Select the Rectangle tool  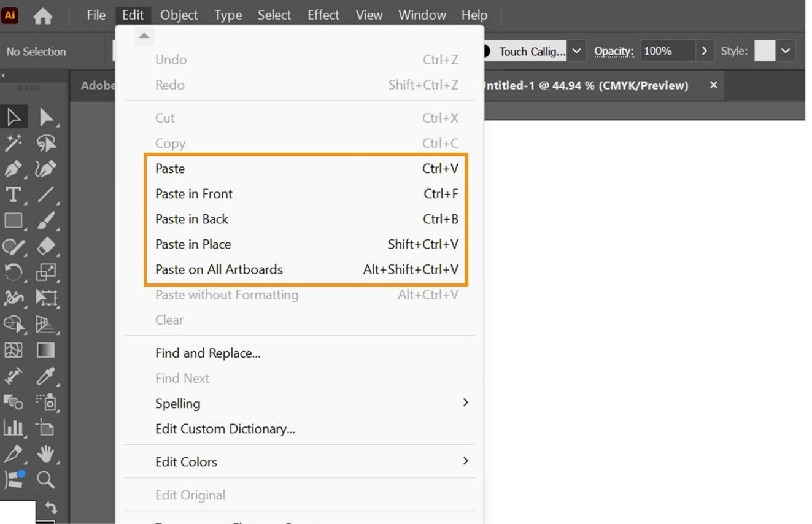tap(14, 220)
